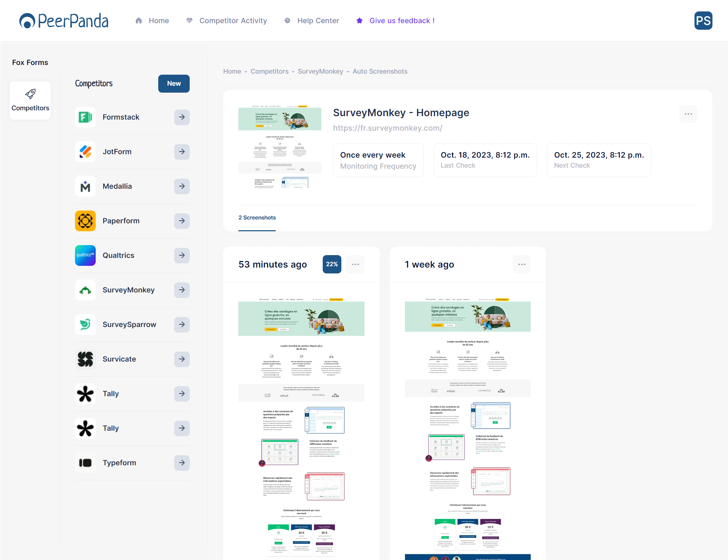The width and height of the screenshot is (728, 560).
Task: Open SurveyMonkey Homepage three-dot menu
Action: (x=688, y=114)
